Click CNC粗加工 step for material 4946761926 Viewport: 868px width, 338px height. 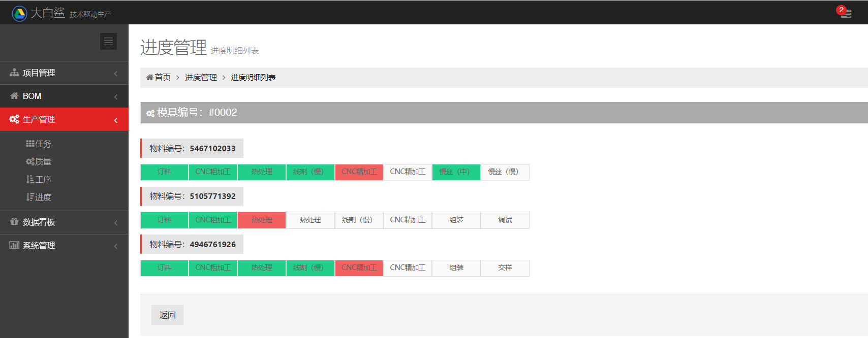[213, 268]
